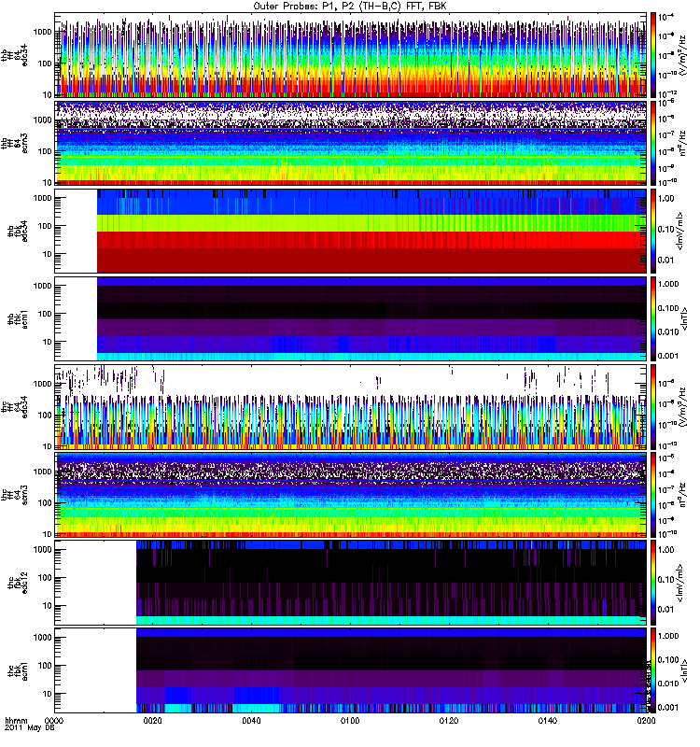Click the thc fff 64 edc34 color bar

click(x=652, y=407)
